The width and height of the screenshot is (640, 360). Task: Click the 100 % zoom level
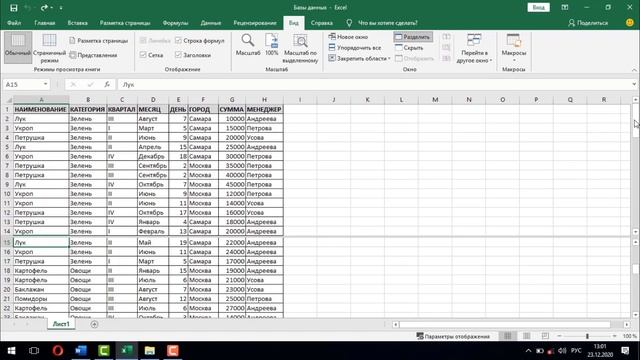point(630,336)
